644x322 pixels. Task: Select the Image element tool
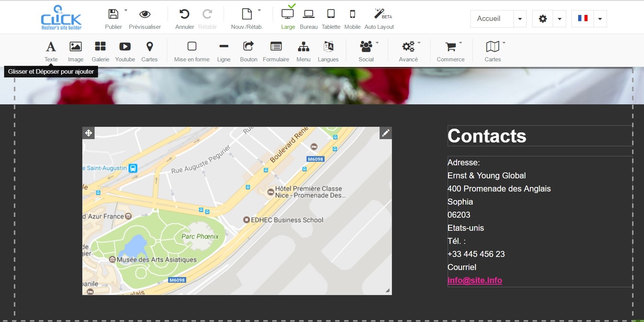(76, 51)
